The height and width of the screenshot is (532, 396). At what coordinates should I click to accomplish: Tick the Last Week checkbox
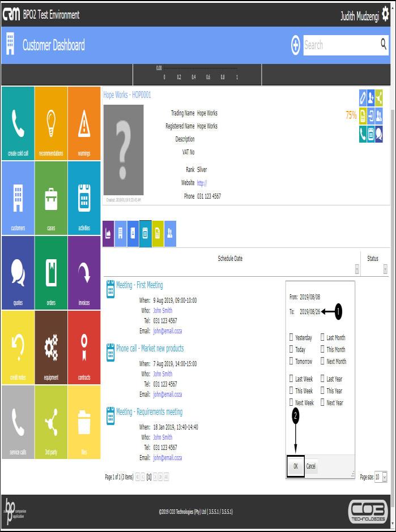pyautogui.click(x=291, y=378)
